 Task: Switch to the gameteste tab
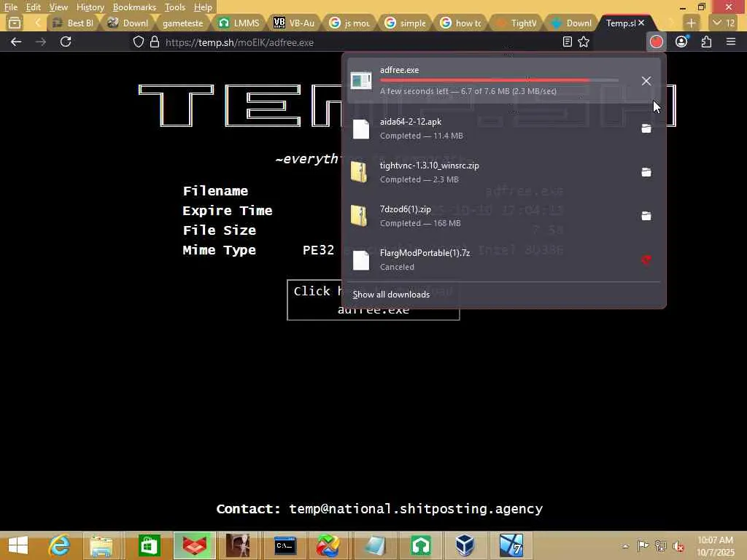pyautogui.click(x=183, y=23)
